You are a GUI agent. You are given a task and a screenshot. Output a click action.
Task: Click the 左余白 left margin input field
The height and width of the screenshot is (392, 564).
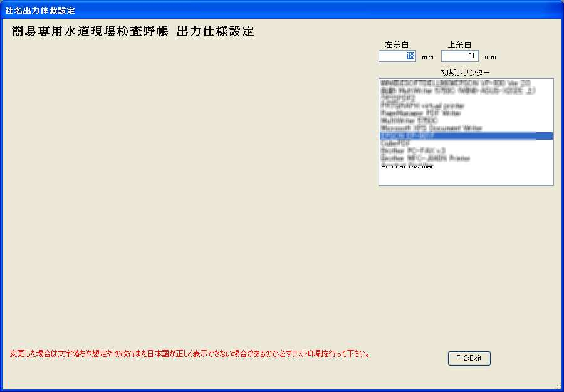pos(397,56)
